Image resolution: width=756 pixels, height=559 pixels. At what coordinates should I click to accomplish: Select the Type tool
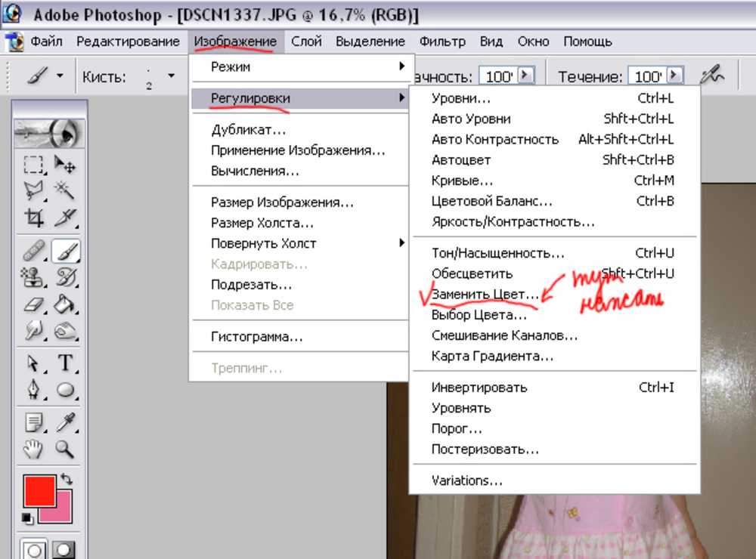[66, 363]
